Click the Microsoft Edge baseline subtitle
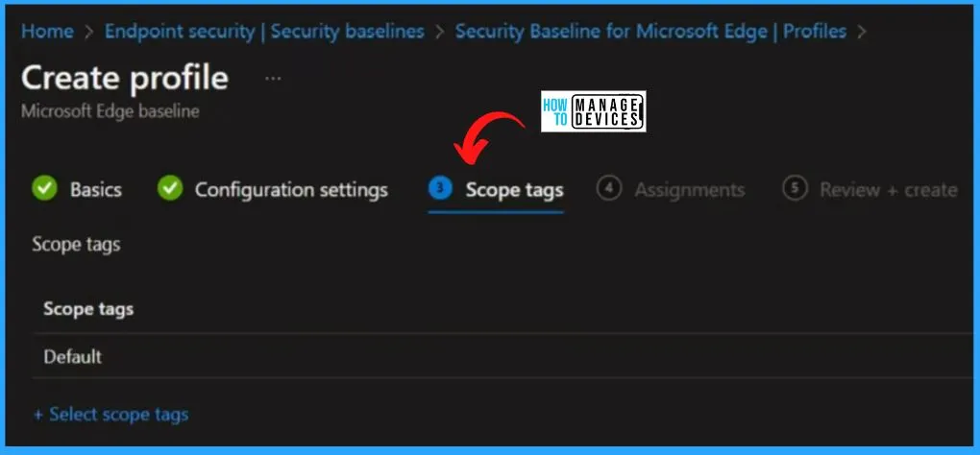The width and height of the screenshot is (980, 455). [x=110, y=111]
